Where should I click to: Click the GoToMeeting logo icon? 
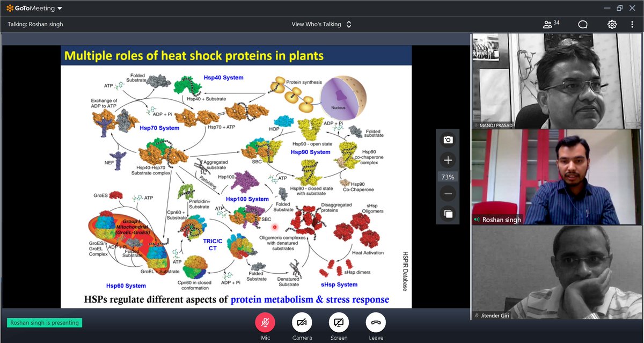(10, 8)
